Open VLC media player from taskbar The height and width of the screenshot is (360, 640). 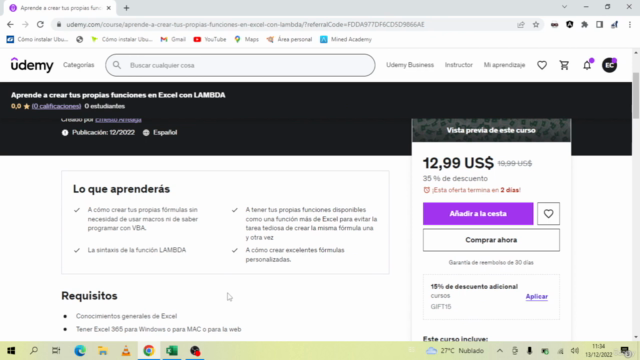(126, 351)
